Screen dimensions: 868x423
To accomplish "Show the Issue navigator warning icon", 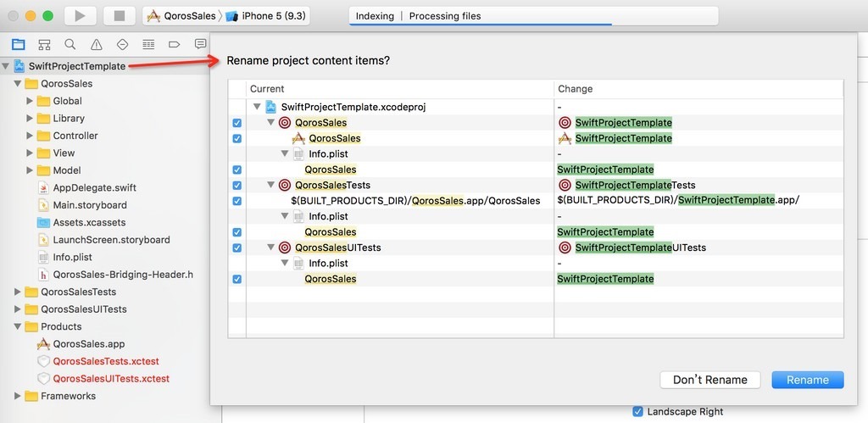I will (x=97, y=44).
